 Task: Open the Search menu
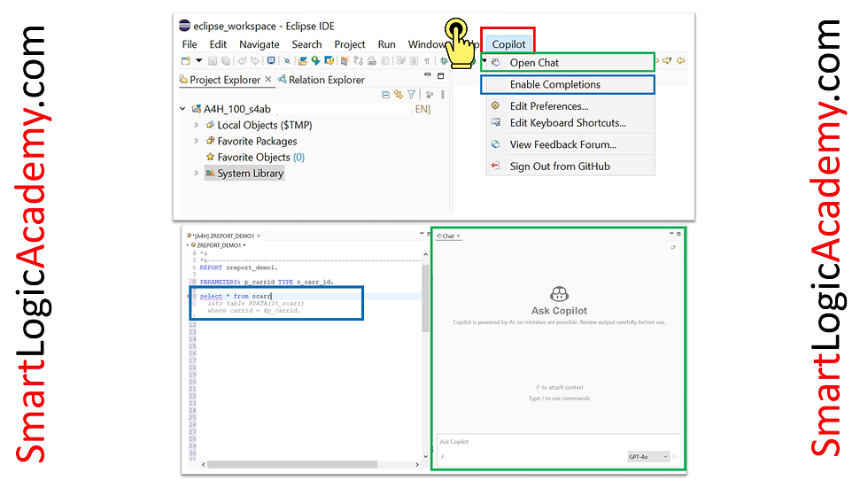306,44
